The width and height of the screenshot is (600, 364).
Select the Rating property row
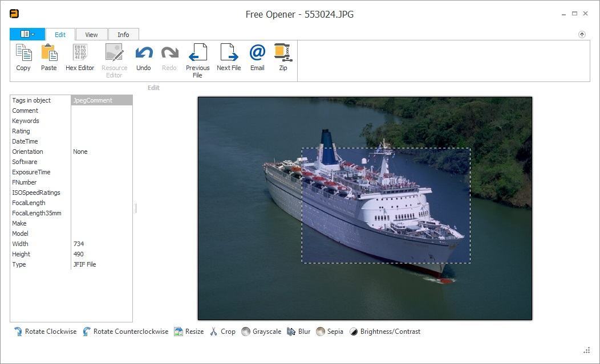coord(71,131)
